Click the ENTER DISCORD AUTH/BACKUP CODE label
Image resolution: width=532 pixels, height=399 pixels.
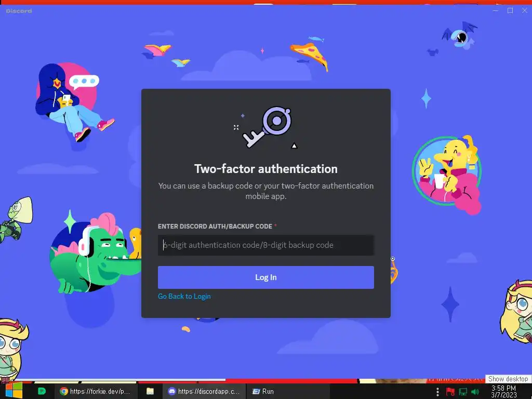point(215,227)
